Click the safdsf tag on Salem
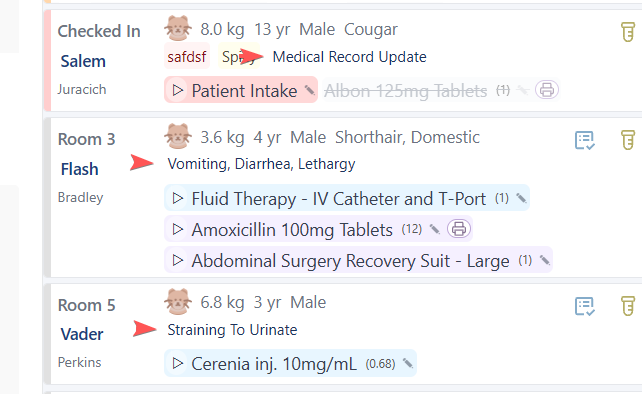 tap(187, 56)
